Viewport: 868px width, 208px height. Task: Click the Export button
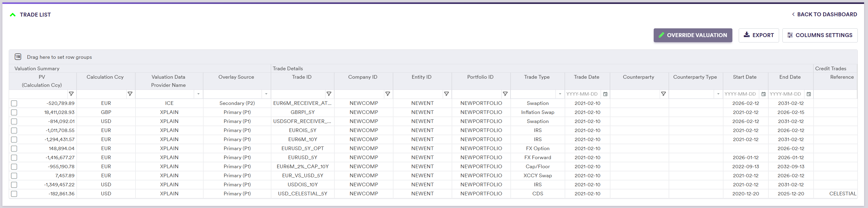click(758, 35)
